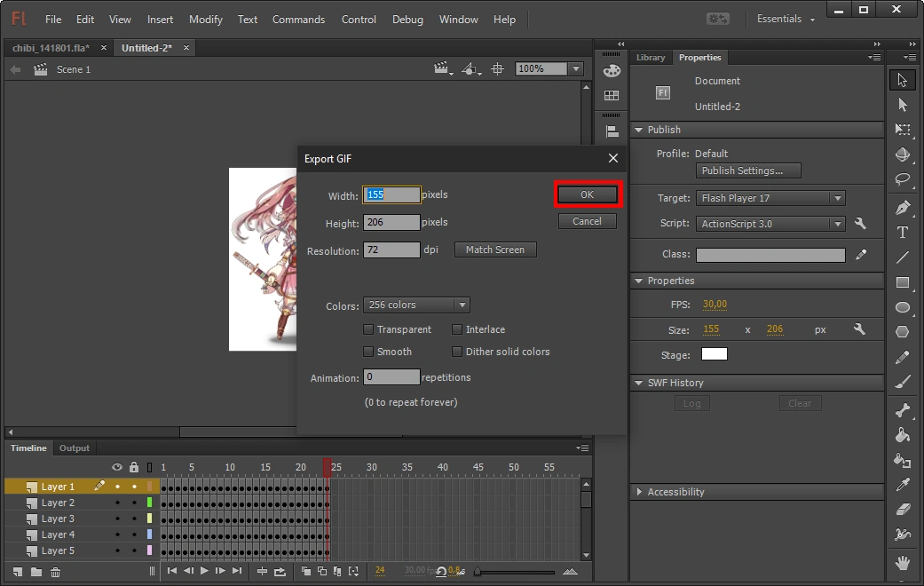Image resolution: width=924 pixels, height=586 pixels.
Task: Select the Text tool
Action: coord(903,233)
